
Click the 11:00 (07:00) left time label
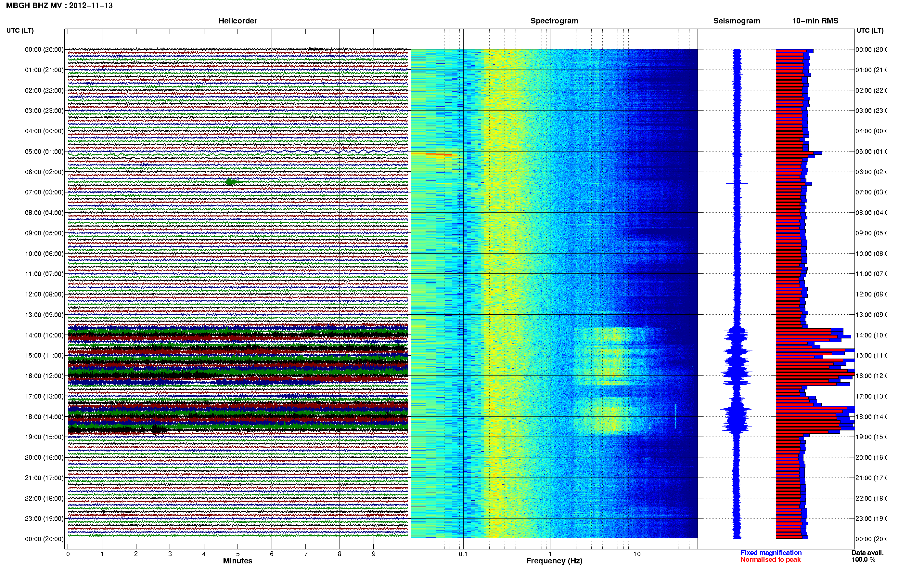point(44,274)
